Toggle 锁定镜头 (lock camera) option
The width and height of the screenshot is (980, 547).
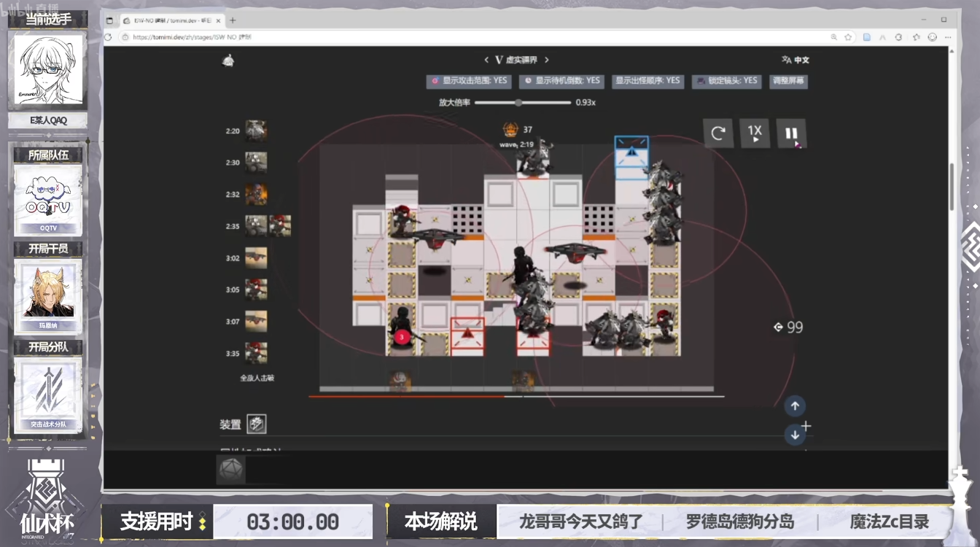tap(726, 81)
